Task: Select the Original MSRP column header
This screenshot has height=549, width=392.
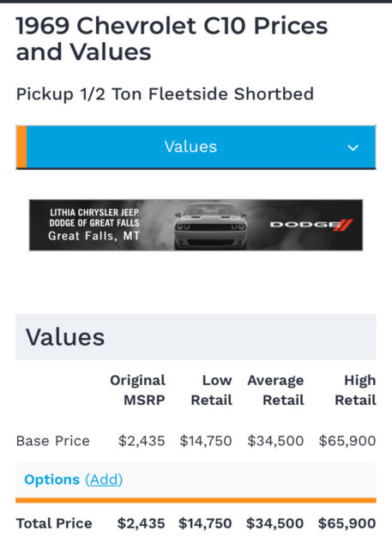Action: pyautogui.click(x=137, y=390)
